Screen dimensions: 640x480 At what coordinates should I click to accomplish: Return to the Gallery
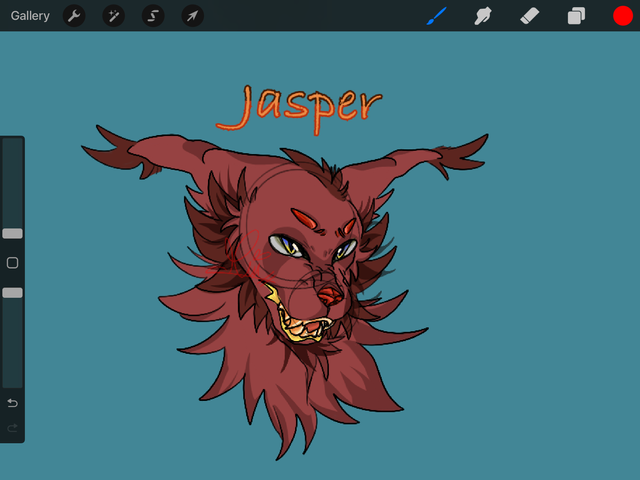coord(30,16)
